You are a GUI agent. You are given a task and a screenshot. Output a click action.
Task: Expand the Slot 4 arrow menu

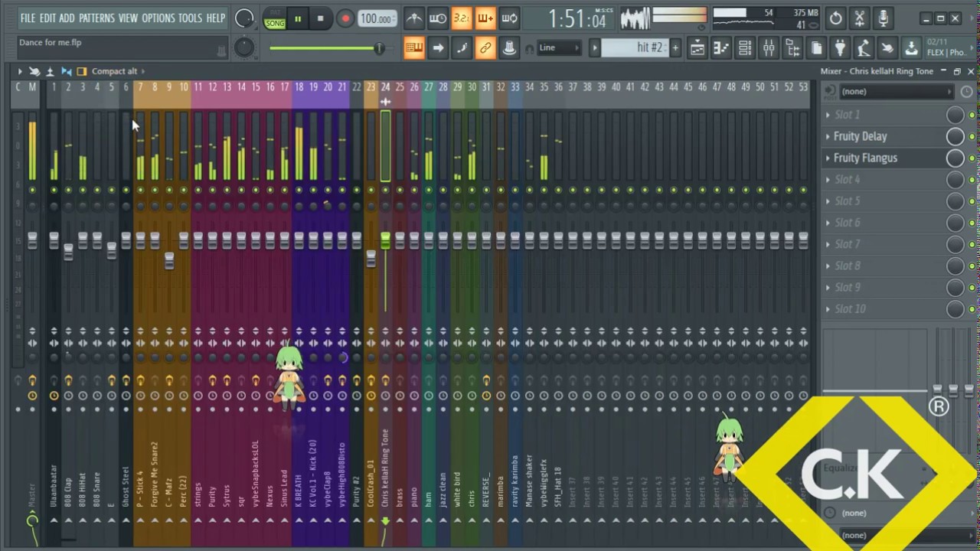tap(828, 179)
